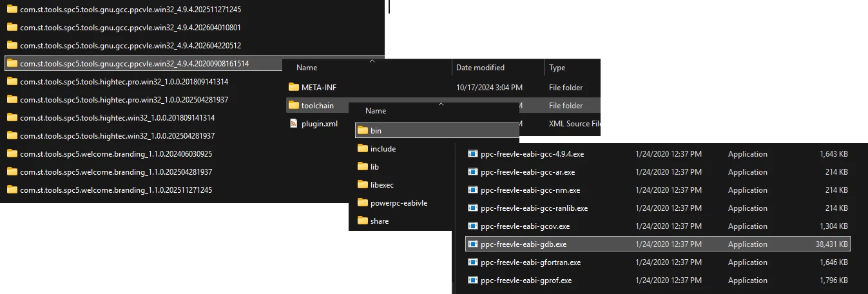Select com.st.tools.spc5.tools.hightec.pro.win32_1.0.0.201809141314 folder name
The height and width of the screenshot is (294, 868).
coord(124,81)
